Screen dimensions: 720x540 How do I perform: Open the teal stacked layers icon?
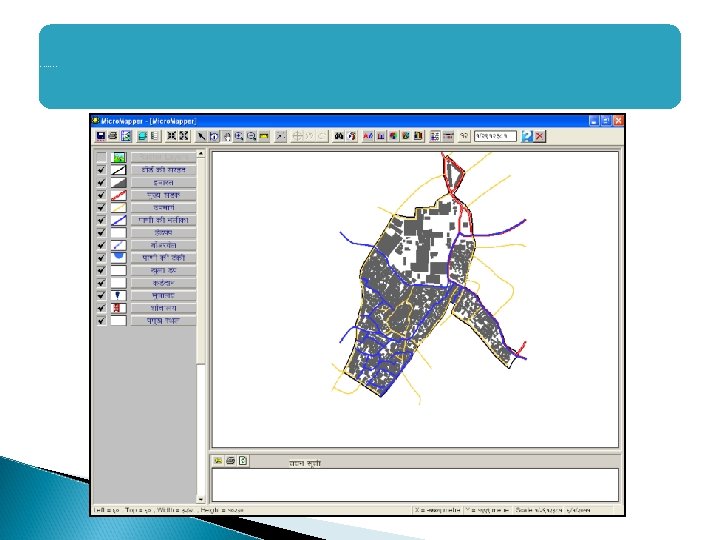pos(143,136)
